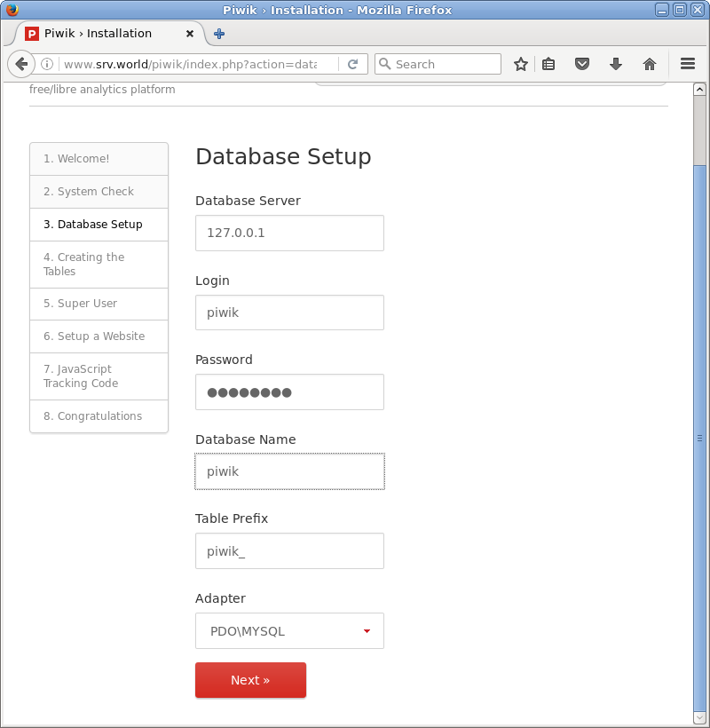Select step 3. Database Setup
This screenshot has height=728, width=710.
coord(99,225)
